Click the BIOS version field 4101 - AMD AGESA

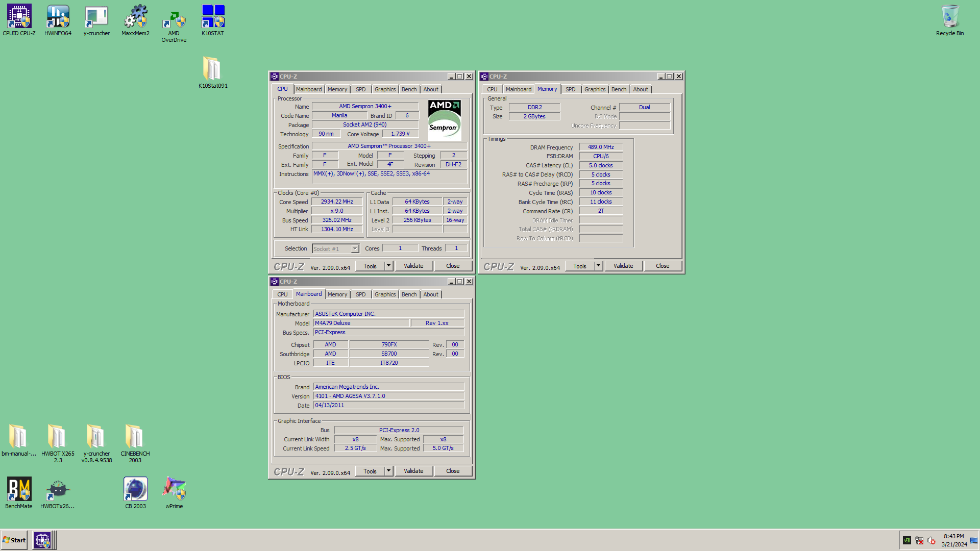388,396
